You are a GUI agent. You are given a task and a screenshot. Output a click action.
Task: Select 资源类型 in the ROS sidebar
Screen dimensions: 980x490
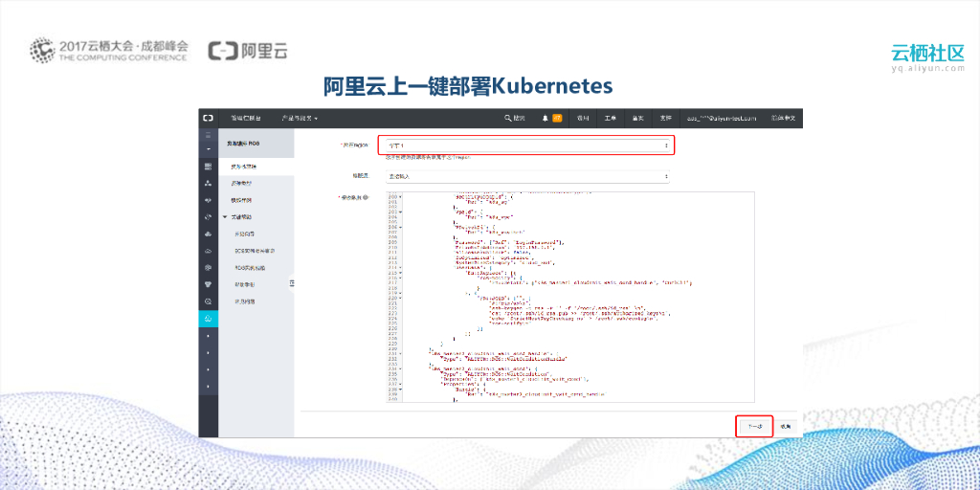[x=242, y=184]
